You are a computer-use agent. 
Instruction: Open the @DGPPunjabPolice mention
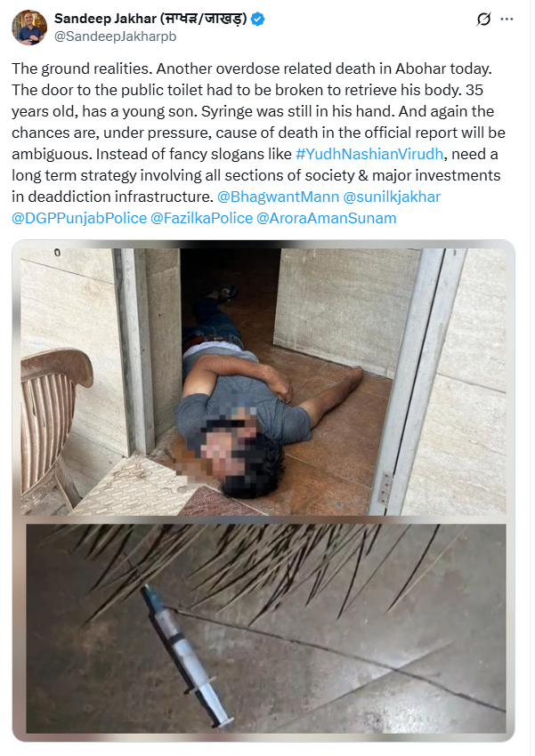(x=79, y=218)
